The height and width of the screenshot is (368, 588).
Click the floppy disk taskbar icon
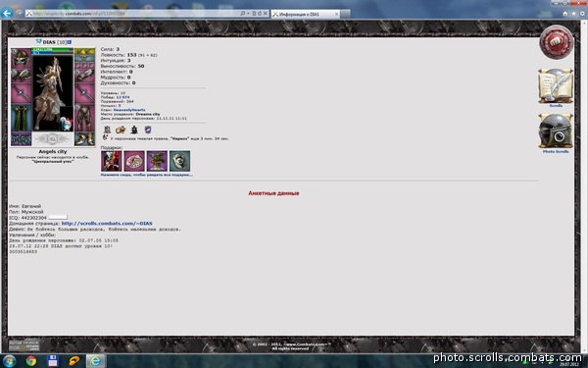(53, 361)
